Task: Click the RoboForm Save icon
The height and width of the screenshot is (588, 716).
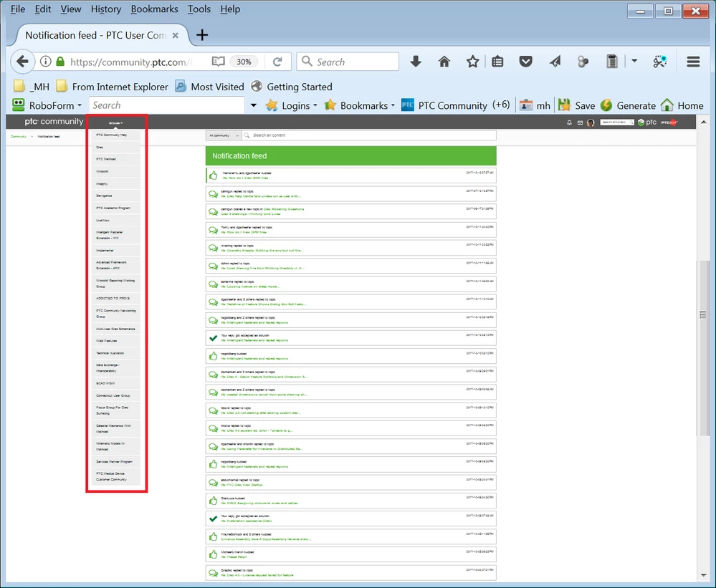Action: (565, 105)
